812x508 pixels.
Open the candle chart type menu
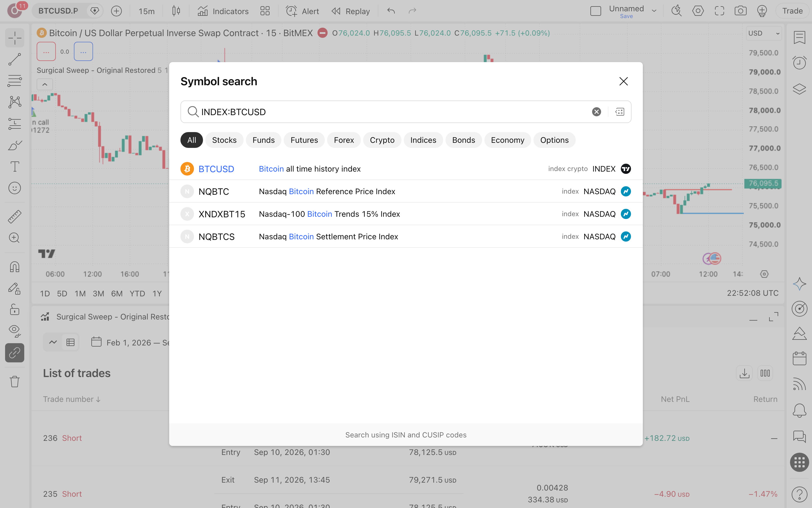click(176, 11)
